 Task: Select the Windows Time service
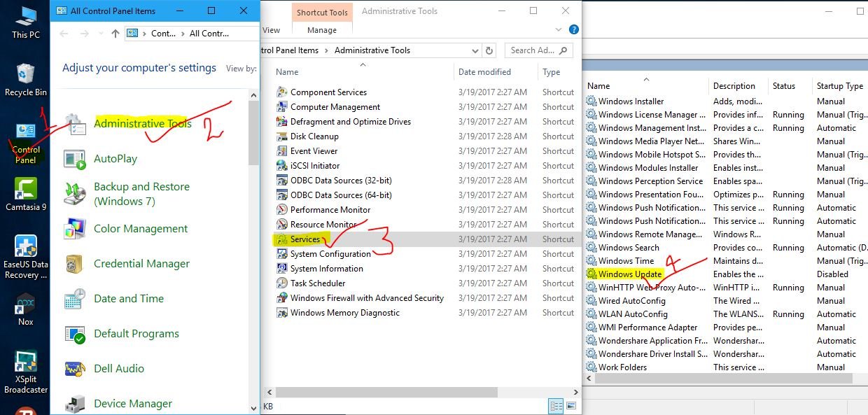[626, 261]
